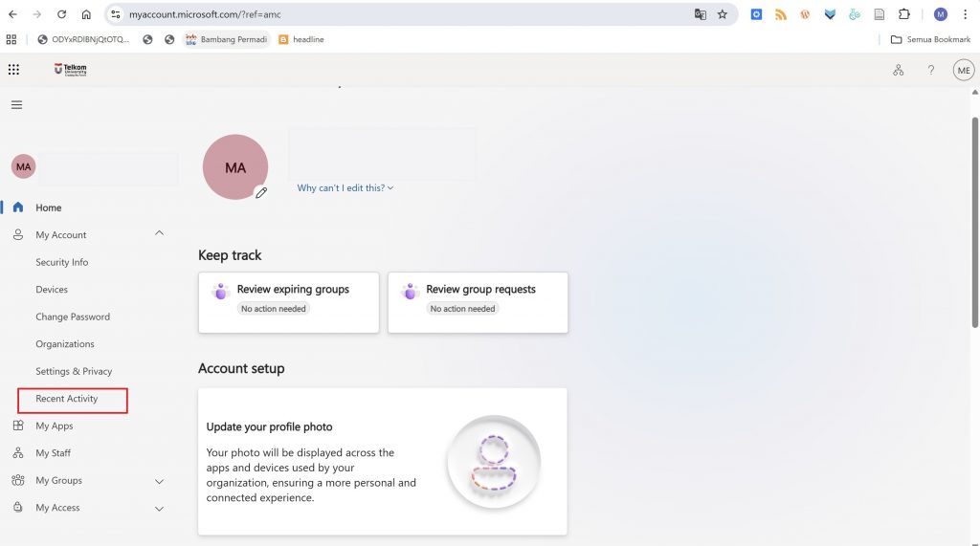Open Organizations
This screenshot has height=546, width=980.
point(65,343)
